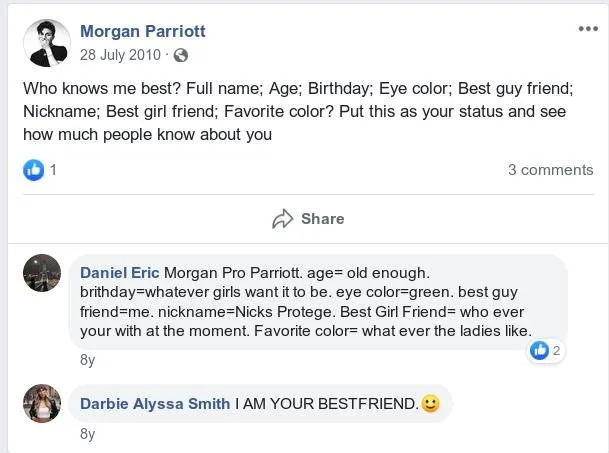The width and height of the screenshot is (609, 453).
Task: Show the reaction count beside the like icon
Action: 53,170
